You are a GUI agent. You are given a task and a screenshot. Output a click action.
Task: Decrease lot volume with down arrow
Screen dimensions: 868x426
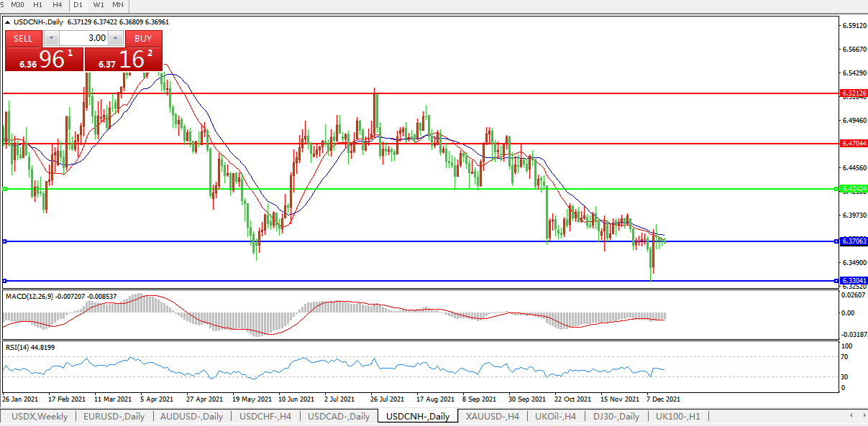tap(51, 38)
